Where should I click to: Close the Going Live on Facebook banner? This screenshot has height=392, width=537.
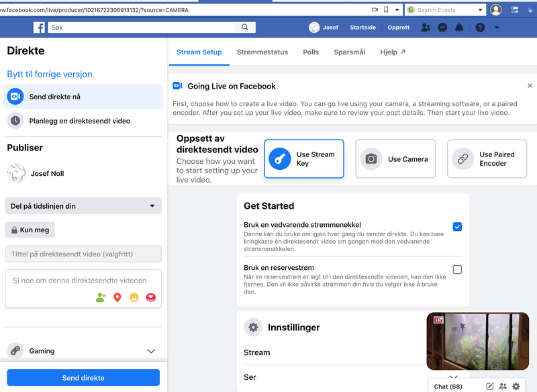[530, 86]
